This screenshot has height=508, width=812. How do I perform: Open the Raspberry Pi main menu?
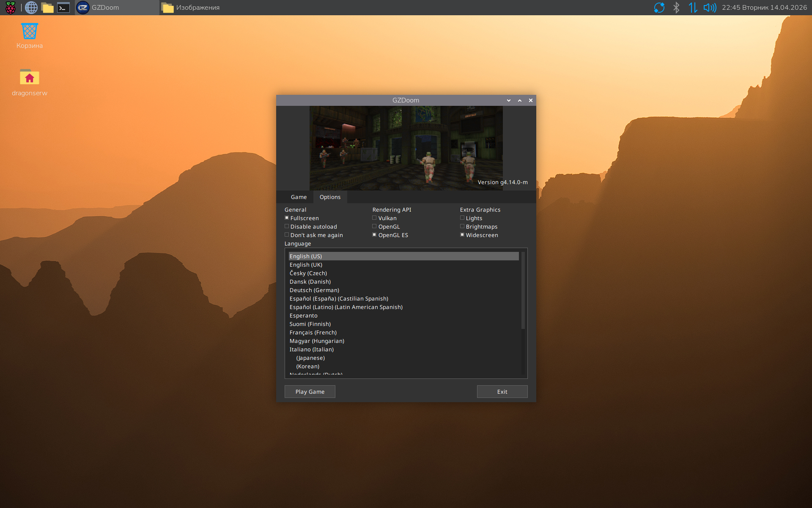(x=10, y=8)
